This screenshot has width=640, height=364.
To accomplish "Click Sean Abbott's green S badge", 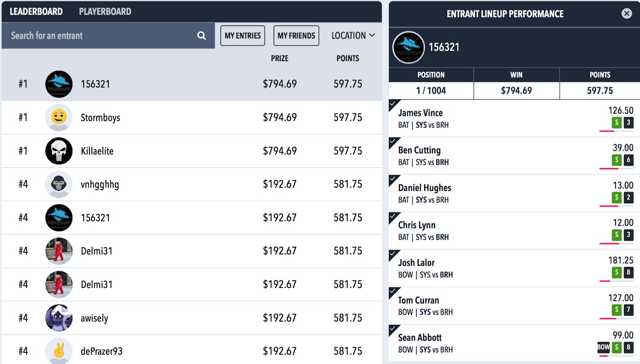I will pyautogui.click(x=616, y=347).
